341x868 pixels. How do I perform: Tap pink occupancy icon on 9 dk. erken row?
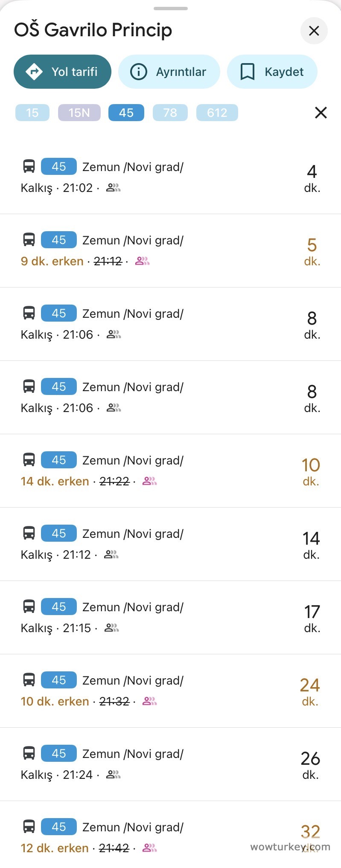click(x=142, y=261)
